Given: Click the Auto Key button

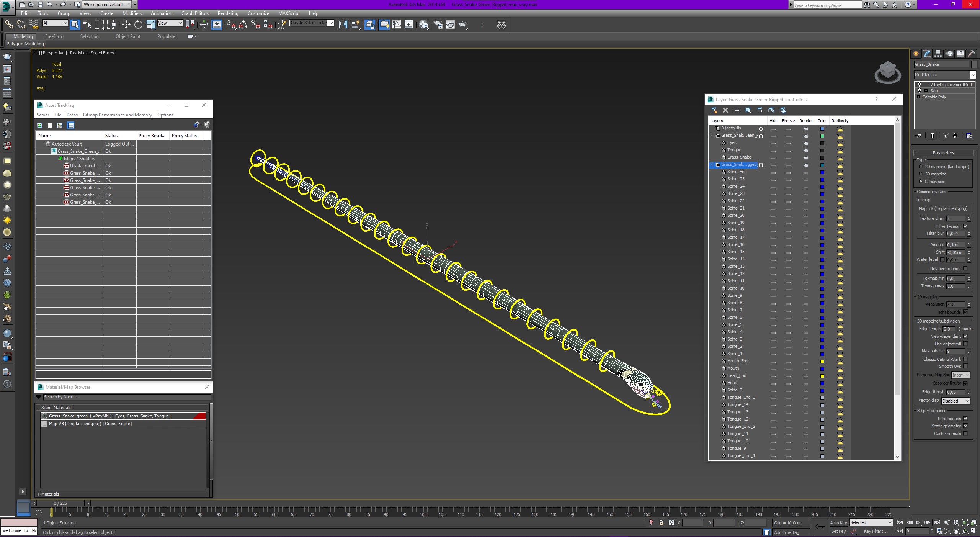Looking at the screenshot, I should click(x=838, y=523).
